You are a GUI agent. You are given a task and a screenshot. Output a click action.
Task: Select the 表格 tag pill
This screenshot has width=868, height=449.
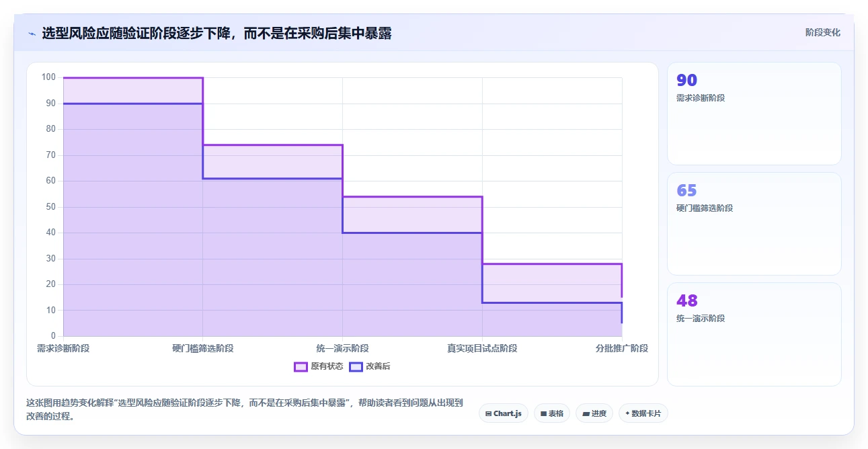(x=552, y=413)
